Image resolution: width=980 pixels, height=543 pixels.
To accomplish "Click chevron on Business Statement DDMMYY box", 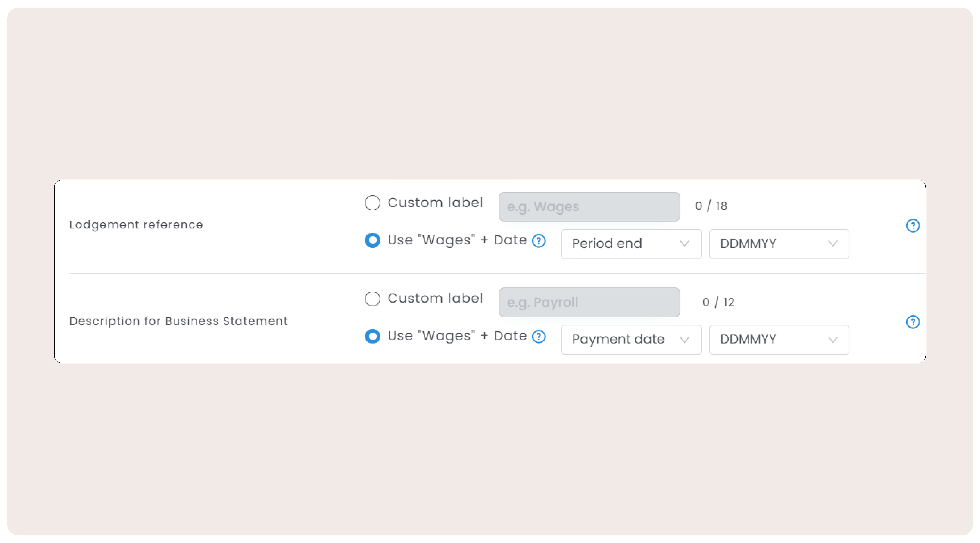I will (832, 340).
